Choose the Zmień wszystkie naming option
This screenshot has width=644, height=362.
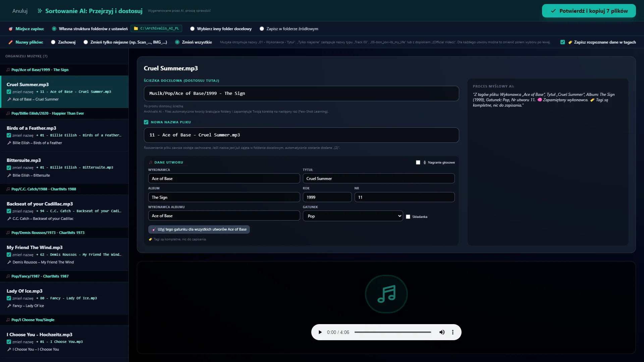pos(177,42)
